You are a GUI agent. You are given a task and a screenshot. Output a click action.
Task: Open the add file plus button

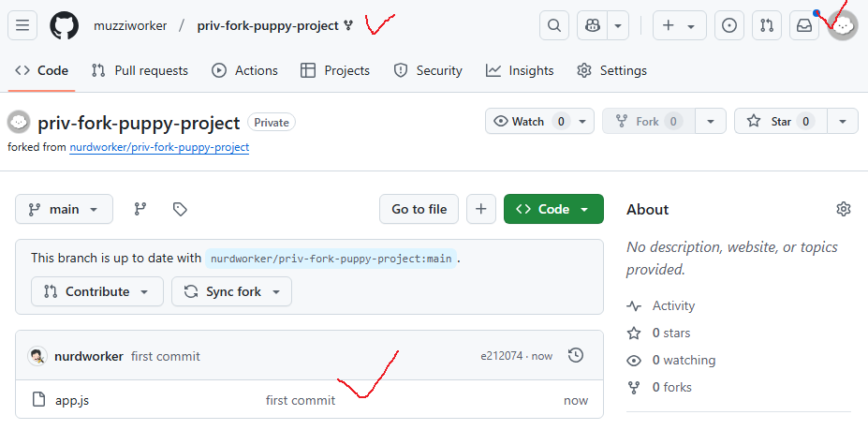481,209
